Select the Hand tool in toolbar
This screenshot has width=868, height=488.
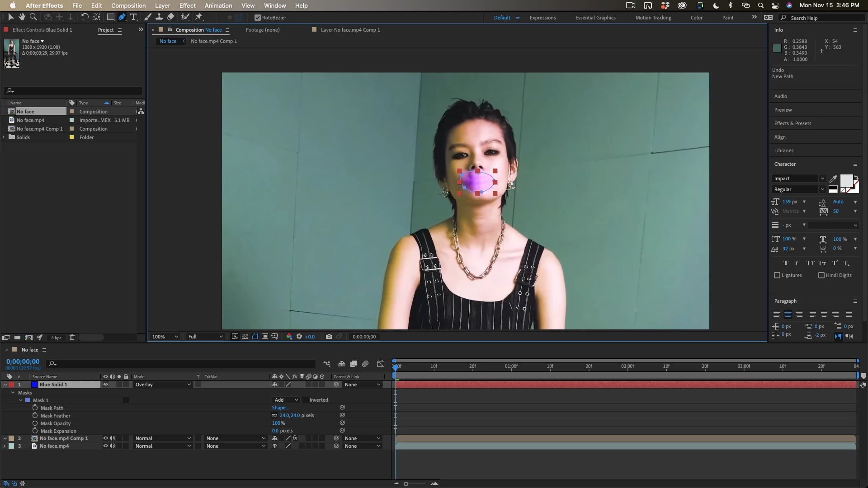point(22,17)
